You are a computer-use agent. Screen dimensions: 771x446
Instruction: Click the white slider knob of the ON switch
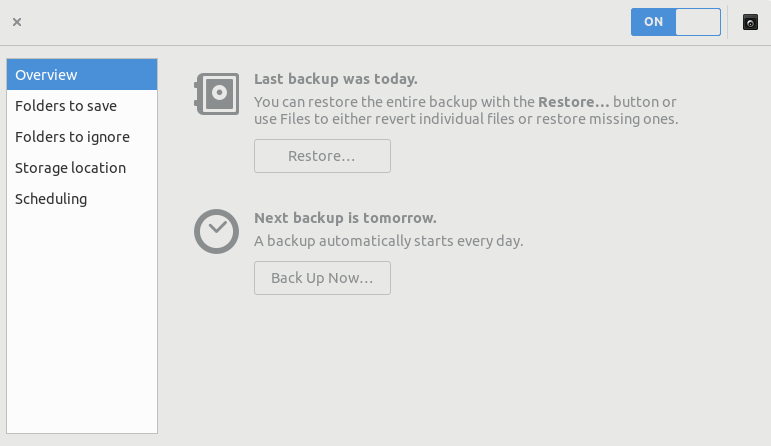click(x=698, y=22)
